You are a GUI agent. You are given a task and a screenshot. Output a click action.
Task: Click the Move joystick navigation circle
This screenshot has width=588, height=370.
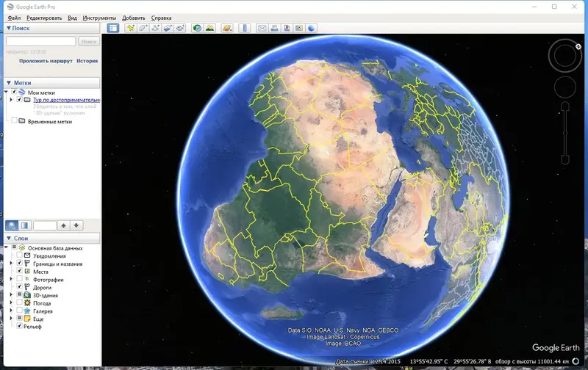tap(564, 87)
